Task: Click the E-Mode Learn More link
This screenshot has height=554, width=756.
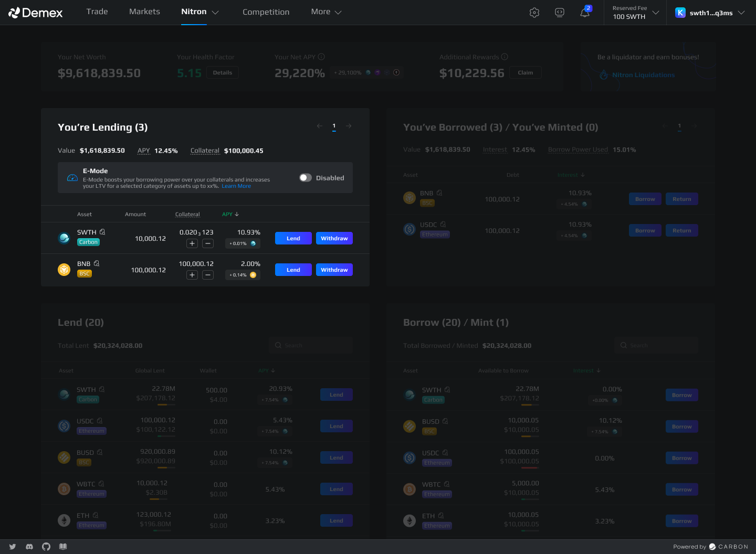Action: pyautogui.click(x=236, y=186)
